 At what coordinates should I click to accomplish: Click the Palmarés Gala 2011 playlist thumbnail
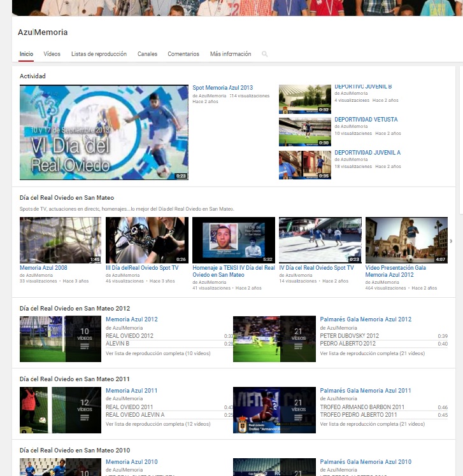pyautogui.click(x=274, y=410)
